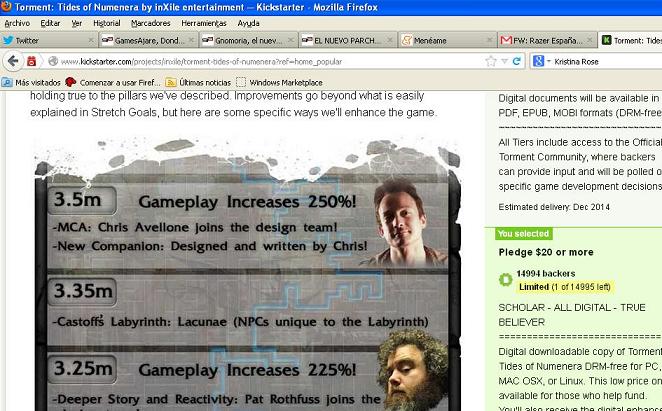
Task: Click the 'You selected' green label
Action: coord(523,234)
